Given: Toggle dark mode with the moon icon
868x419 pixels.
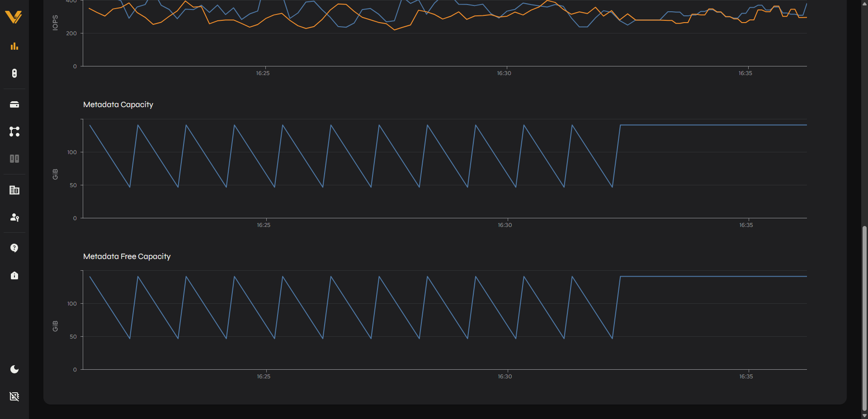Looking at the screenshot, I should point(14,369).
